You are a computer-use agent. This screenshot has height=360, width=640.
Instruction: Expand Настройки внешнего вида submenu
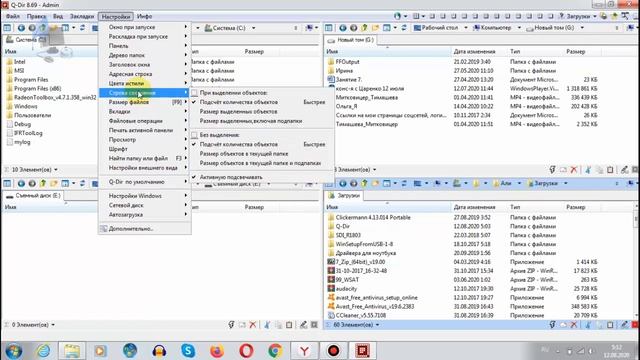[144, 168]
